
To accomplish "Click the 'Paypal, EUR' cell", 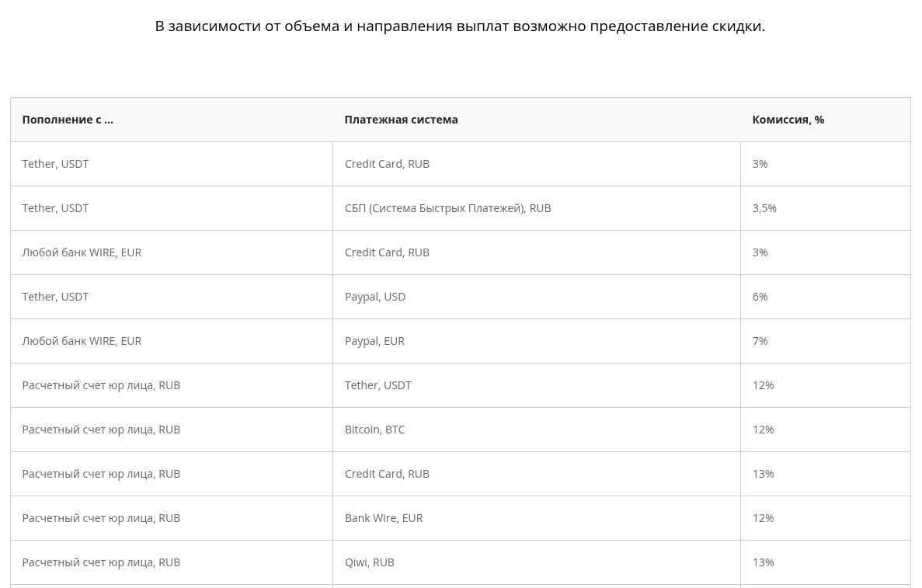I will 374,341.
